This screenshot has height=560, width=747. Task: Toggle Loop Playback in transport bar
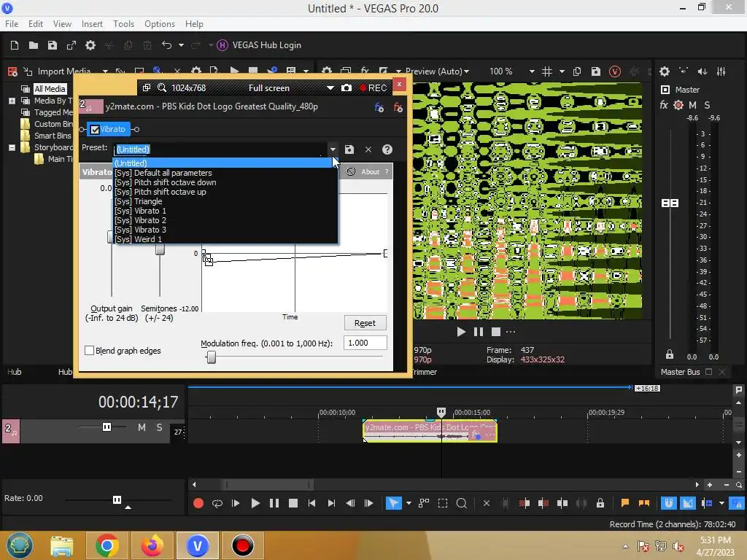pos(217,503)
